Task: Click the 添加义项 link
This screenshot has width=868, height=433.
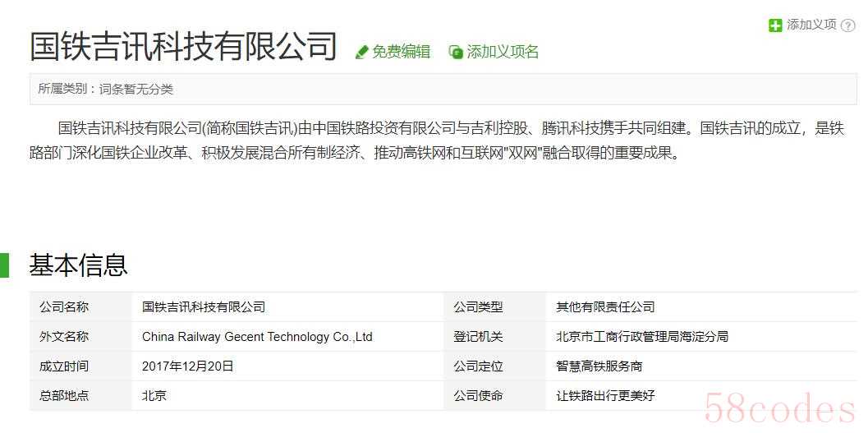Action: pyautogui.click(x=811, y=25)
